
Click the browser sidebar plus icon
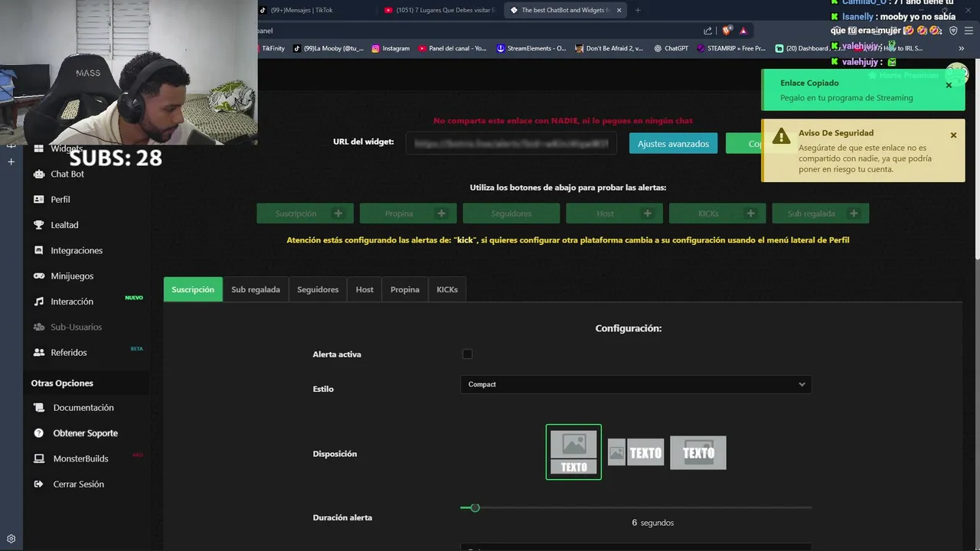(x=11, y=161)
